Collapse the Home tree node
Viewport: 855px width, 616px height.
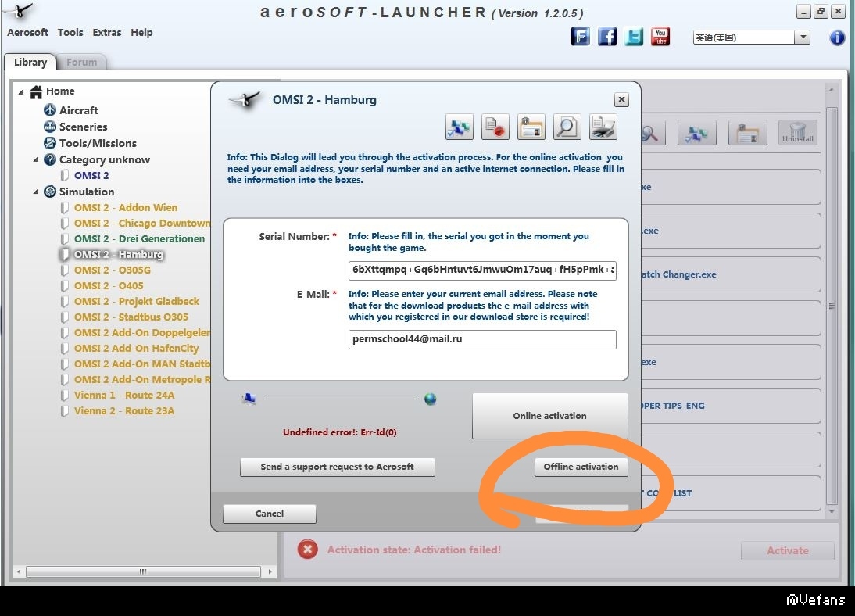[x=21, y=91]
